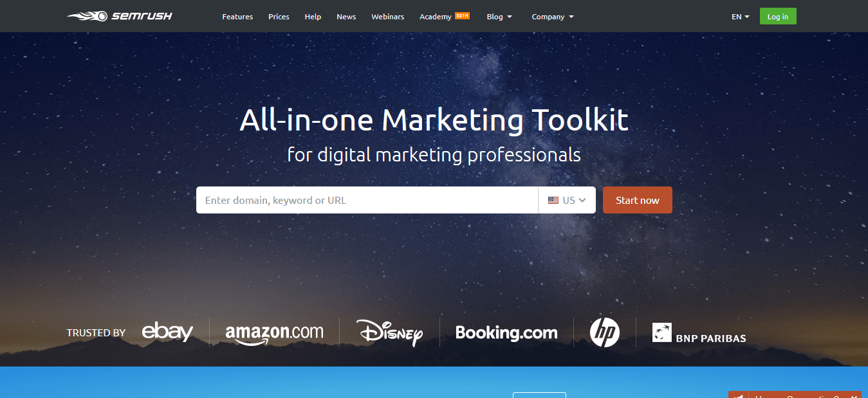This screenshot has height=398, width=868.
Task: Open the Webinars page
Action: coord(387,17)
